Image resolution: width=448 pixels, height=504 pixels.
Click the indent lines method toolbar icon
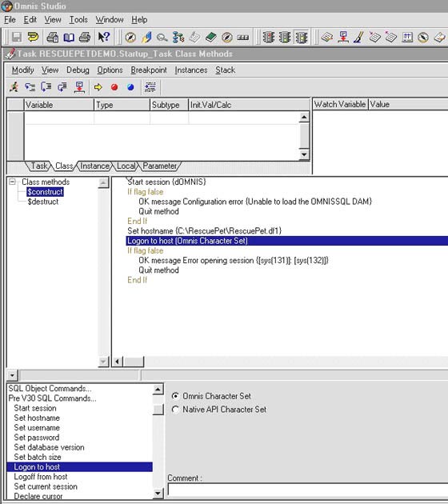(150, 86)
